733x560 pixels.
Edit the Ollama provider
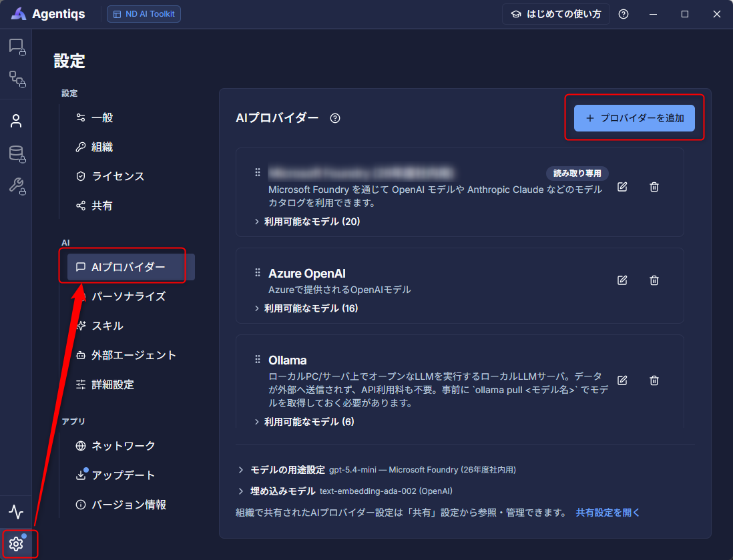pyautogui.click(x=622, y=380)
